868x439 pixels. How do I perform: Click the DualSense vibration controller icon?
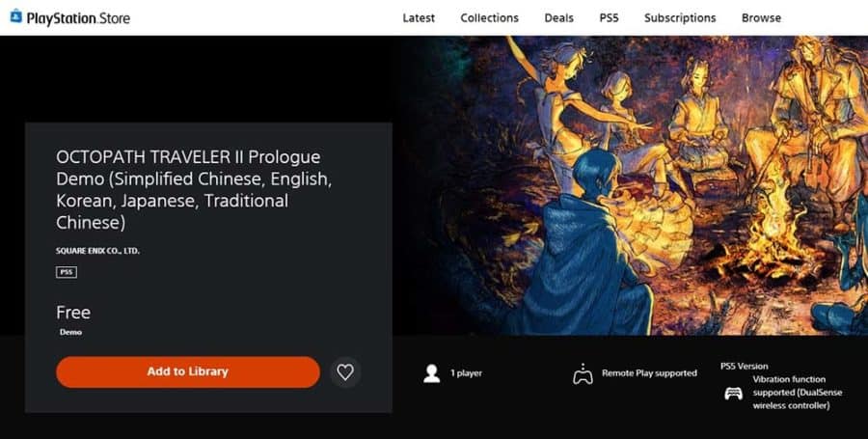734,393
